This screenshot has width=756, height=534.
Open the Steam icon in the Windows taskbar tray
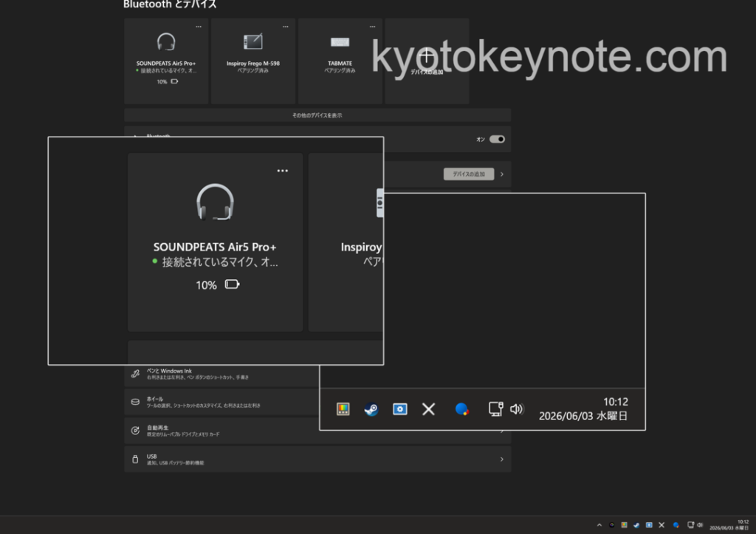coord(636,525)
